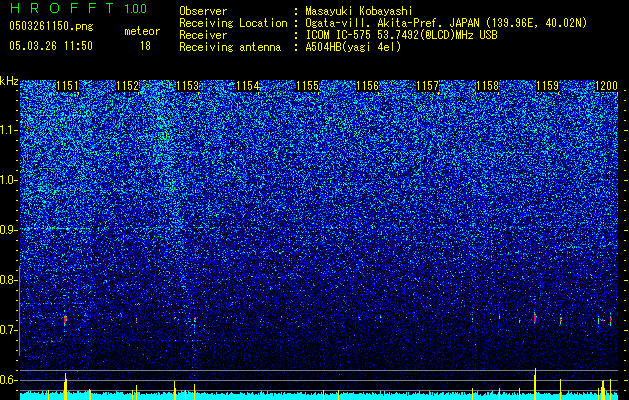Select the 1156 time marker
This screenshot has width=629, height=400.
coord(367,86)
